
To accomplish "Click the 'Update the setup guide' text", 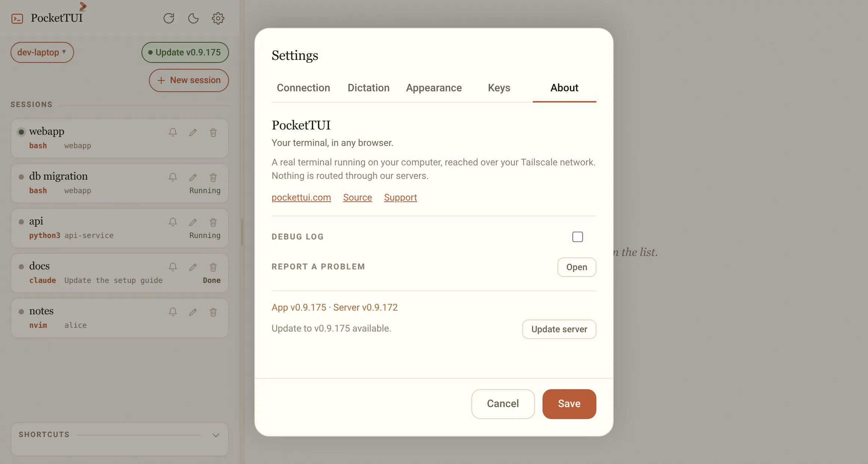I will point(113,280).
